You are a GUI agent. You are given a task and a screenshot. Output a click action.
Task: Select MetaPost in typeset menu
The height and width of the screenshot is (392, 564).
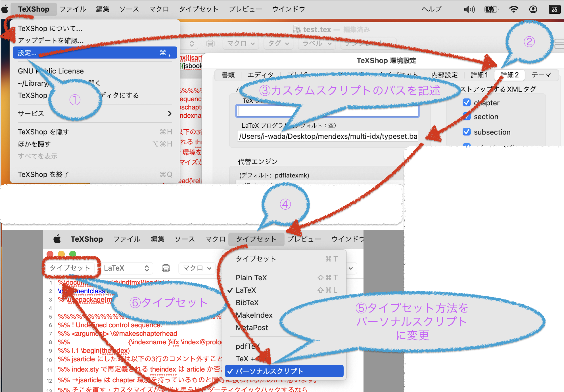pos(284,328)
